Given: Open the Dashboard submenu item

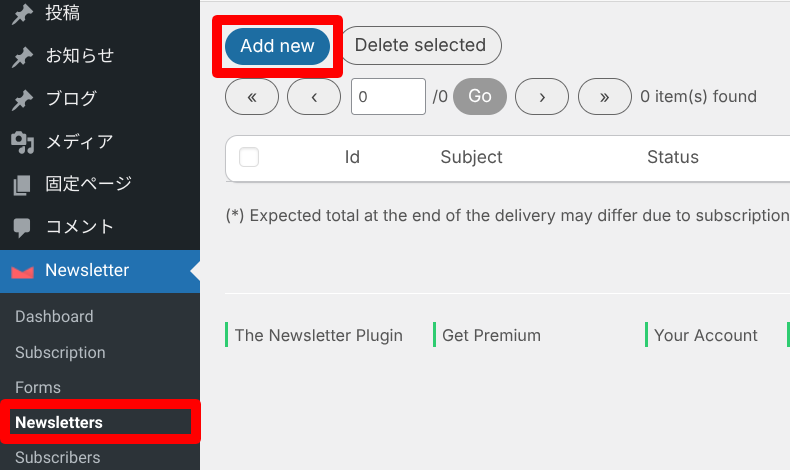Looking at the screenshot, I should click(54, 316).
